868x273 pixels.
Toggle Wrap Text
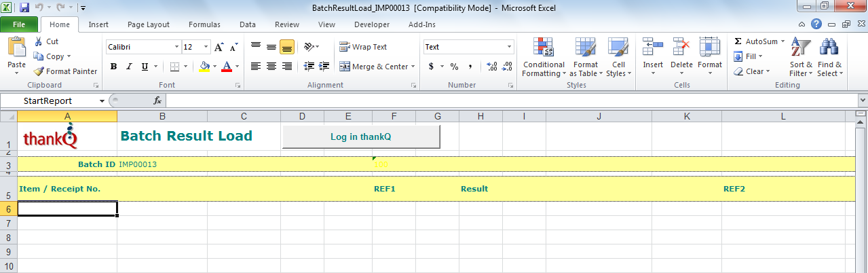tap(363, 47)
